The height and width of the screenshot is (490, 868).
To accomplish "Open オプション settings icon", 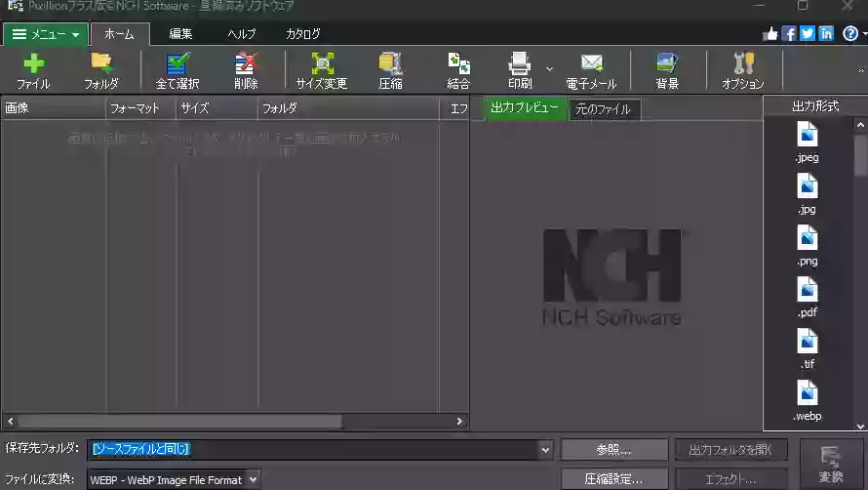I will [742, 64].
